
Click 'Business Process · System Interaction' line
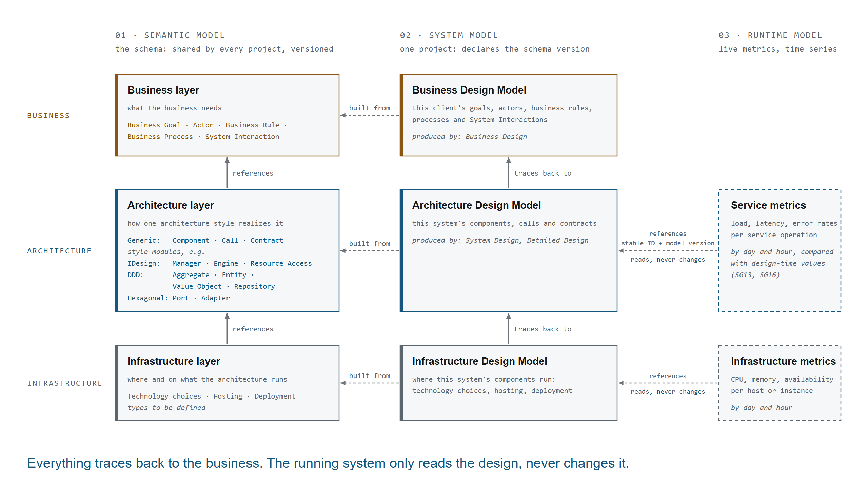[x=203, y=137]
